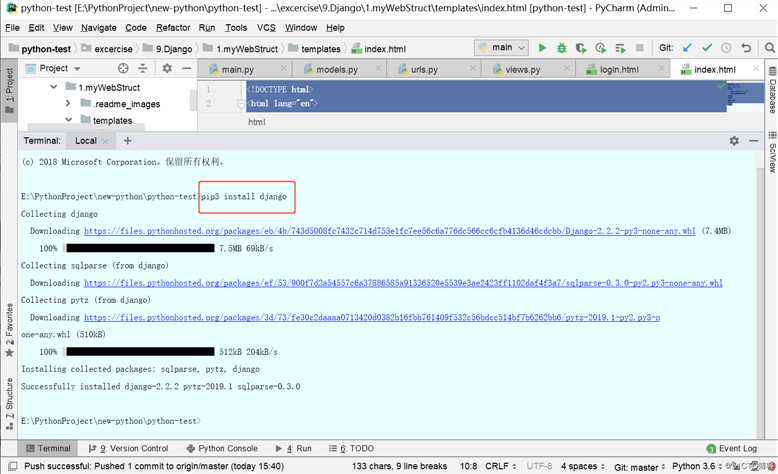Collapse all in Project panel

(143, 68)
